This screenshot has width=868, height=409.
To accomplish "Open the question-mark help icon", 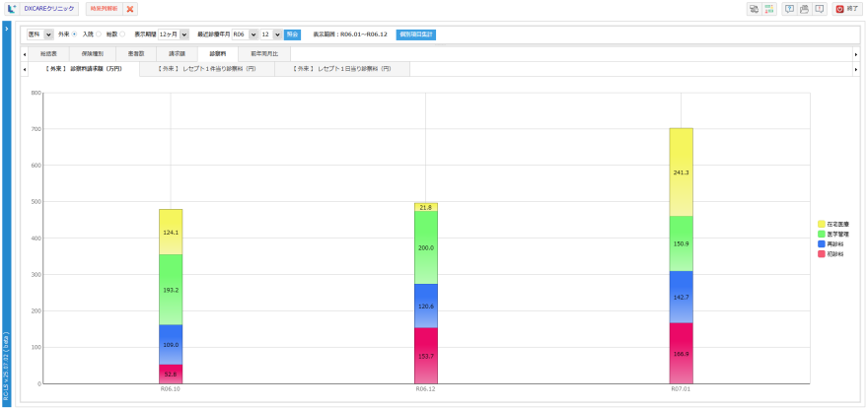I will point(789,9).
